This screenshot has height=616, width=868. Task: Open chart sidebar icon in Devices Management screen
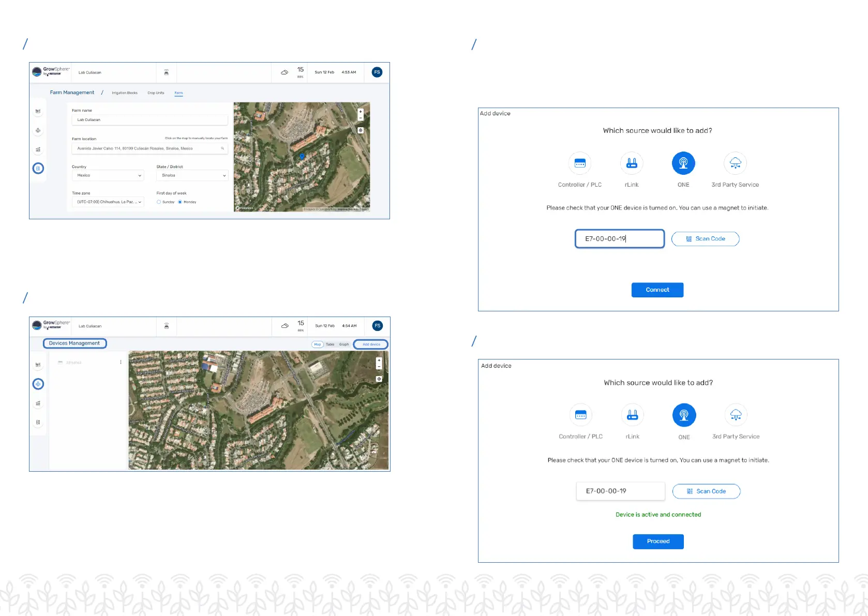(x=38, y=403)
